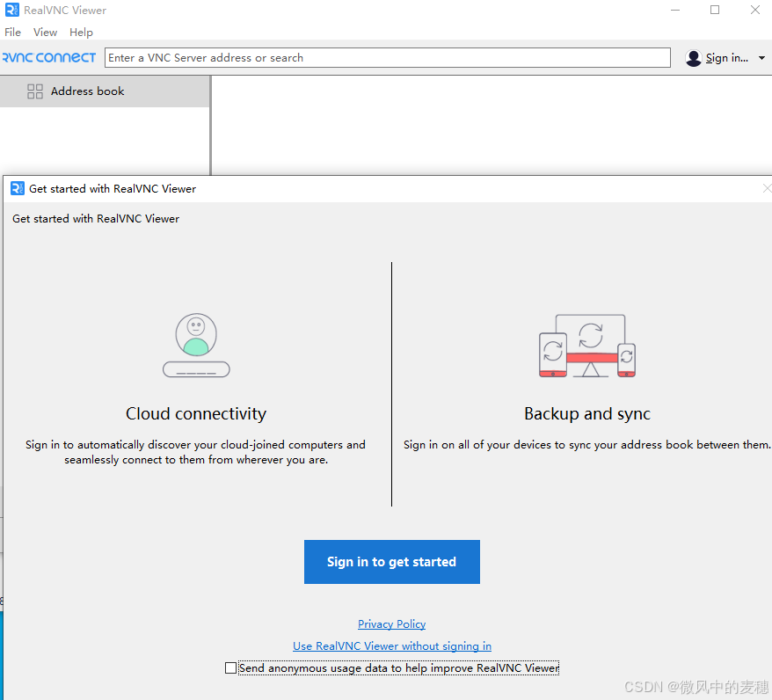Viewport: 772px width, 700px height.
Task: Choose Use RealVNC Viewer without signing in
Action: 392,645
